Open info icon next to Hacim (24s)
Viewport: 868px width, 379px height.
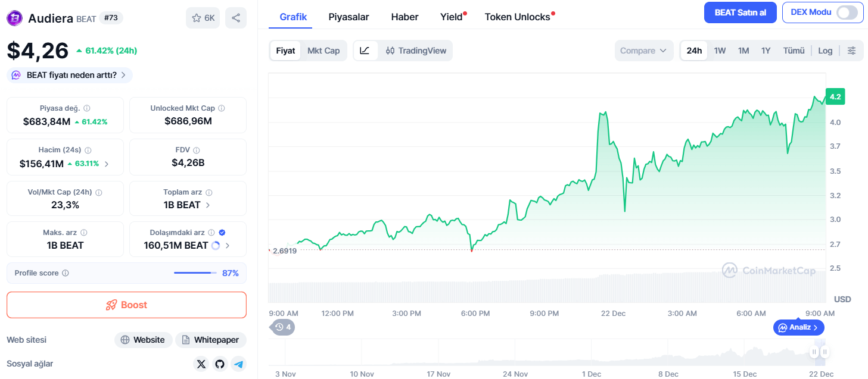[x=88, y=151]
